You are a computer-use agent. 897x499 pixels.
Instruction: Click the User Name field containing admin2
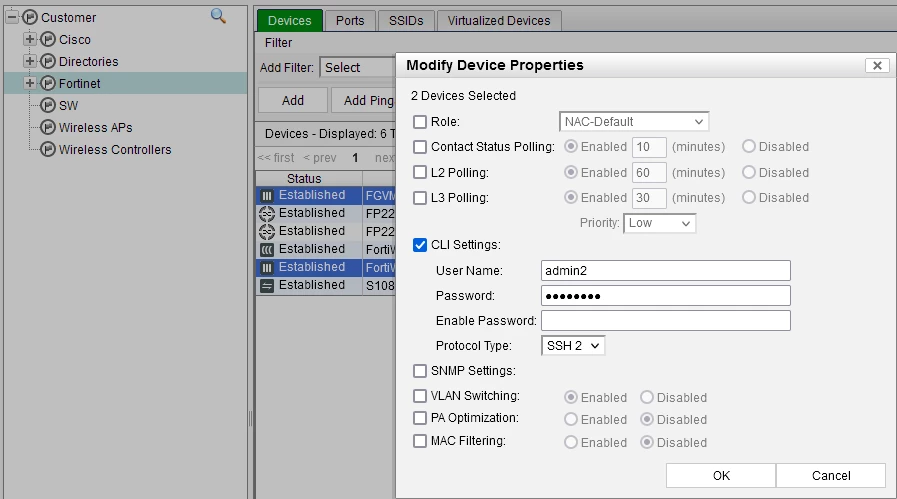click(666, 271)
